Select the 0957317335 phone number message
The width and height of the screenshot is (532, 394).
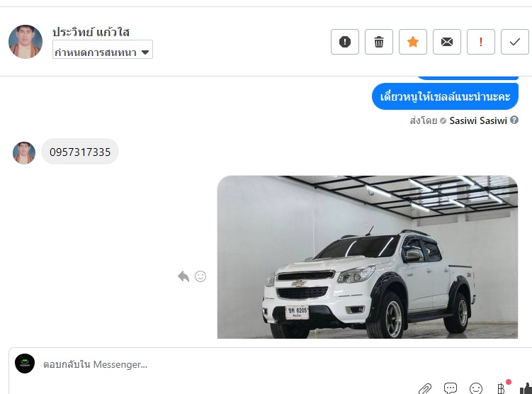coord(80,152)
